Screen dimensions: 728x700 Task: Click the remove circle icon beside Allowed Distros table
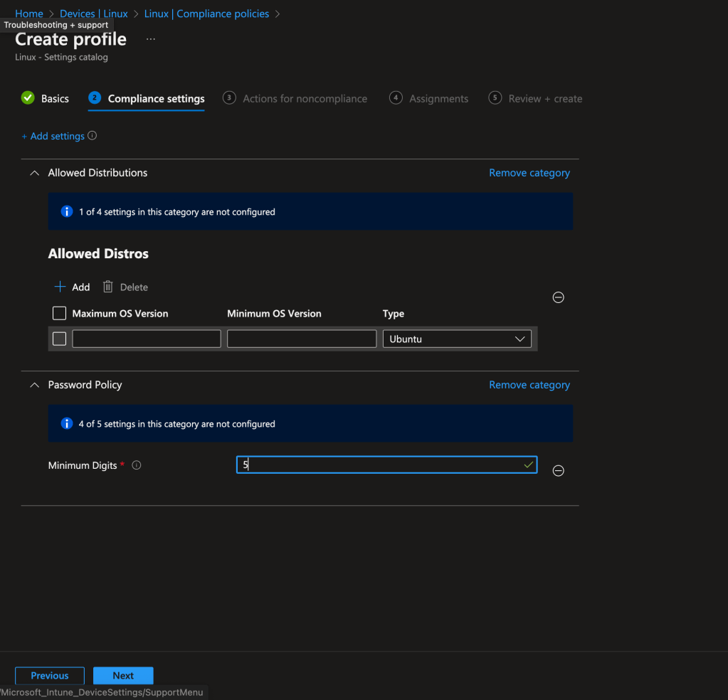pyautogui.click(x=559, y=297)
